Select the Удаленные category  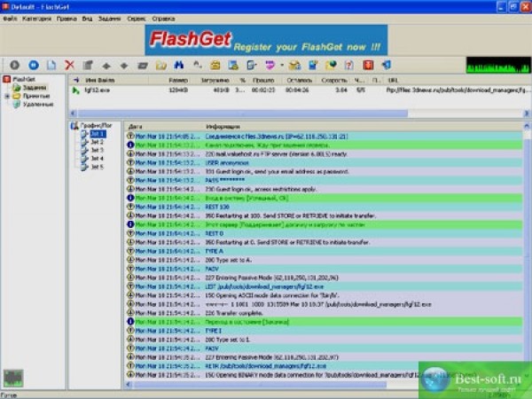[38, 105]
